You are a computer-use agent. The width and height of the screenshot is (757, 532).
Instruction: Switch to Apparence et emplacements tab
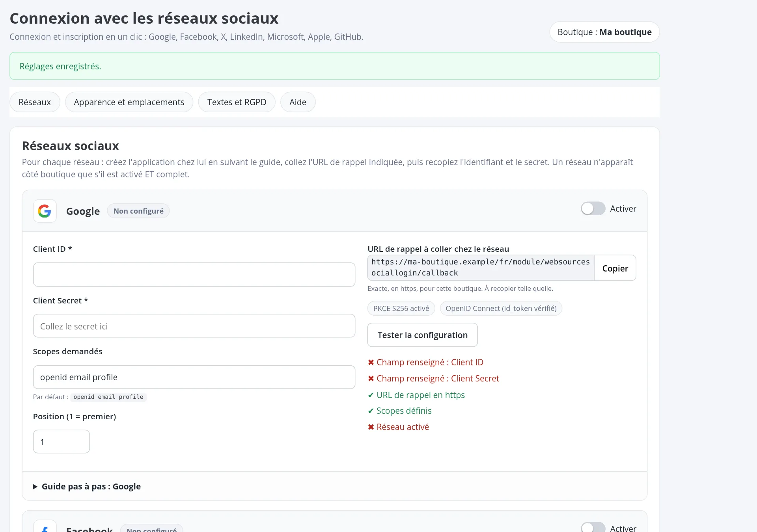point(129,102)
